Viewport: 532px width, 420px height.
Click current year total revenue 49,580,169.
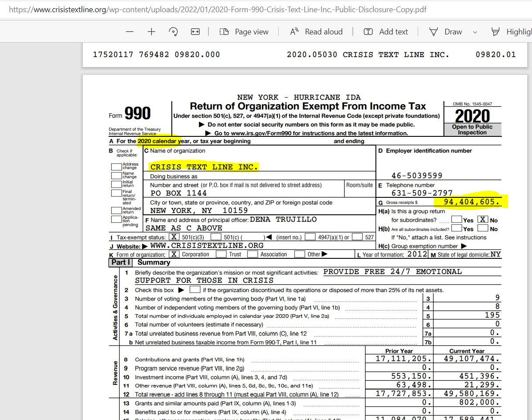pos(471,393)
